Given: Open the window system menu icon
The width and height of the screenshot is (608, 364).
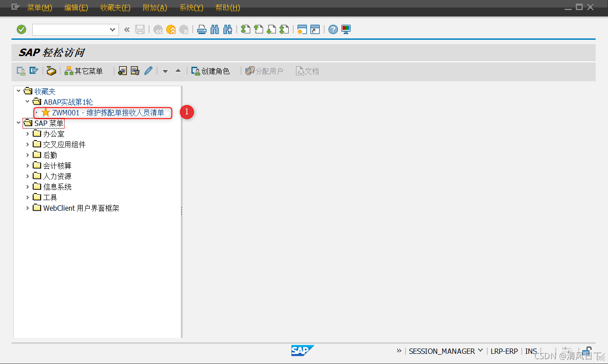Looking at the screenshot, I should 15,7.
